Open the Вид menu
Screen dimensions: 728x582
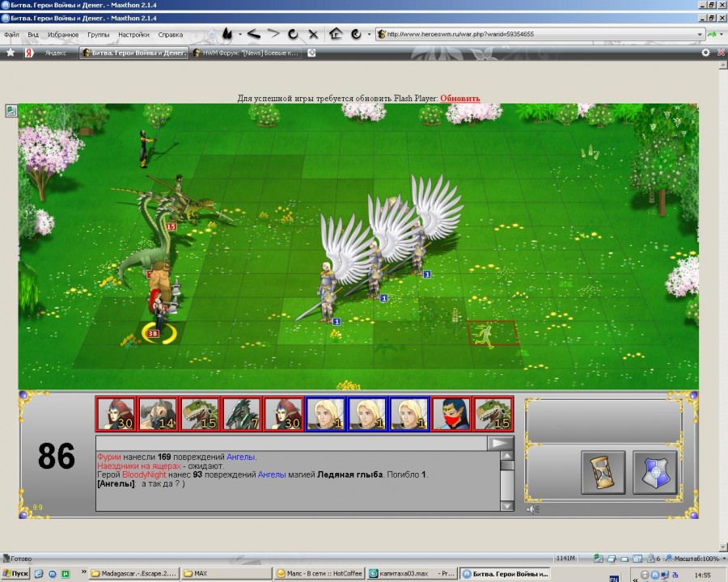(x=33, y=35)
